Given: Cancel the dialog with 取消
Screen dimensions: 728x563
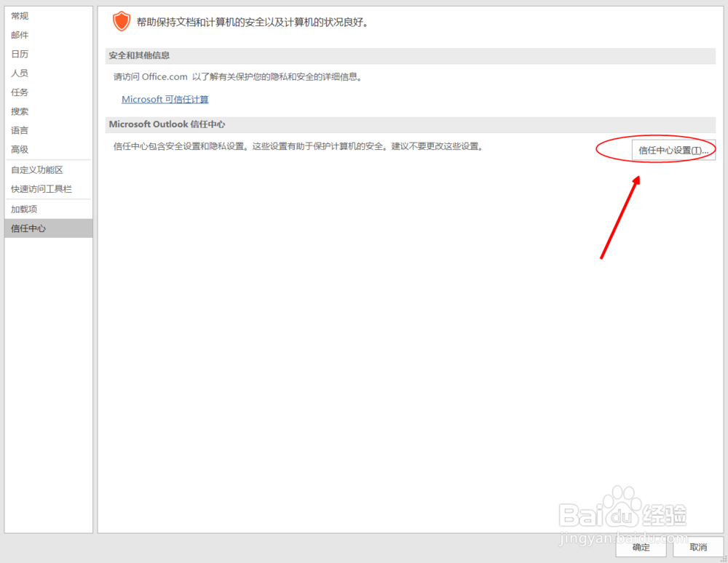Looking at the screenshot, I should (x=698, y=547).
